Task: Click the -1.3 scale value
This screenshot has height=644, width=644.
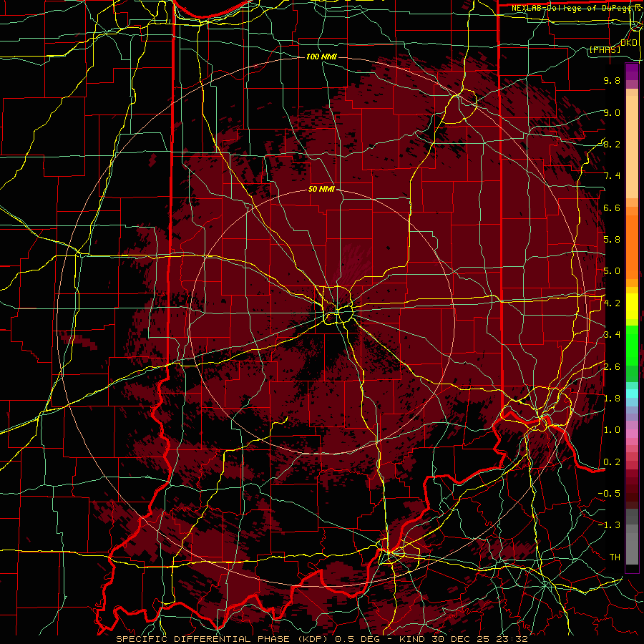Action: click(610, 525)
